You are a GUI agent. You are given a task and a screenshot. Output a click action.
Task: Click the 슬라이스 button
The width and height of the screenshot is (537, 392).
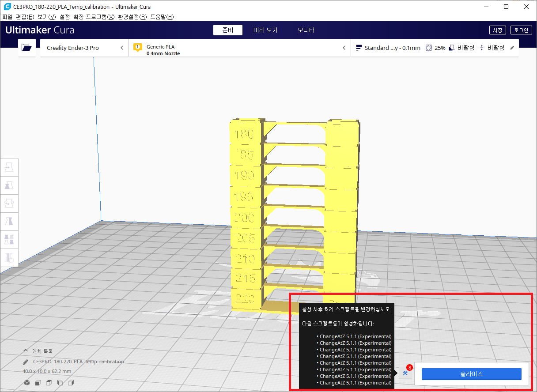pos(471,374)
